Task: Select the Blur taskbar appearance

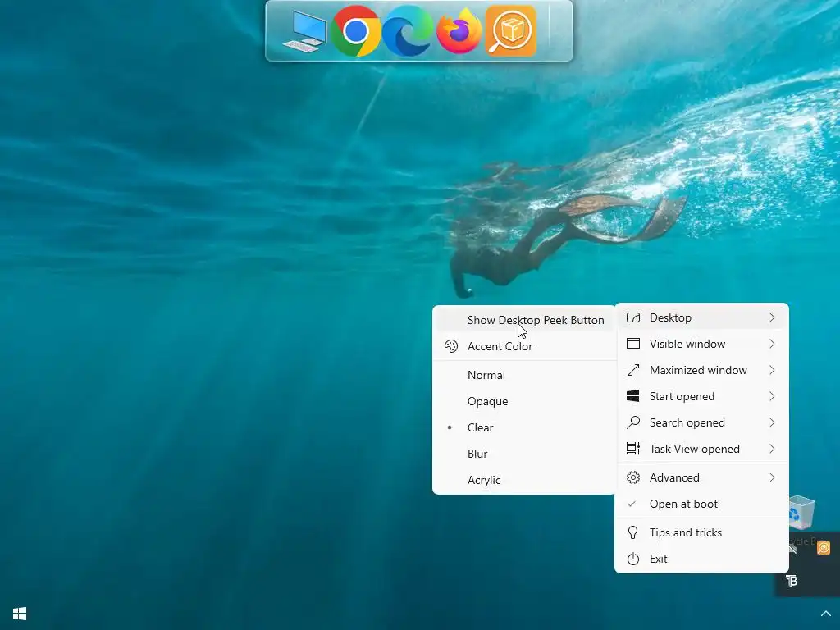Action: [x=524, y=454]
